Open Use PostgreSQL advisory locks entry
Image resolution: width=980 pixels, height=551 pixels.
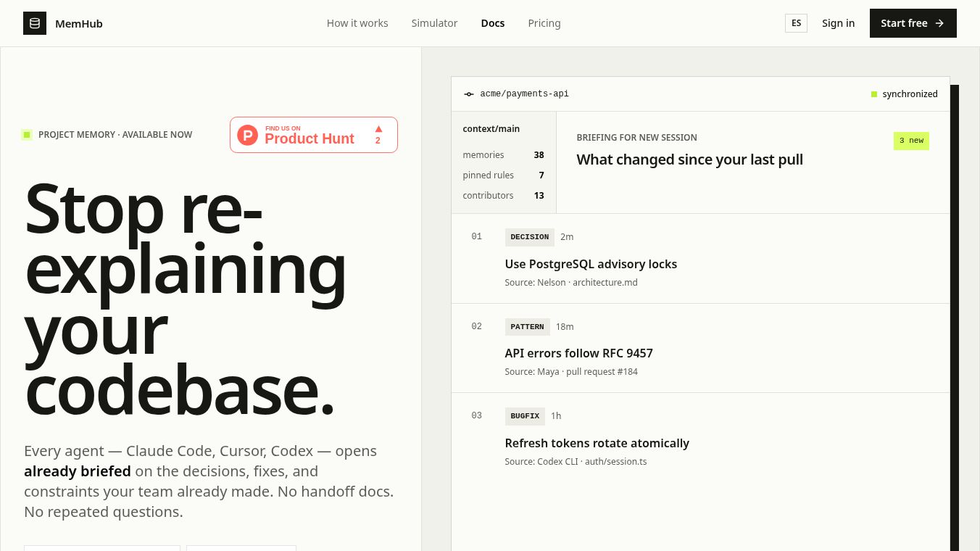point(591,264)
